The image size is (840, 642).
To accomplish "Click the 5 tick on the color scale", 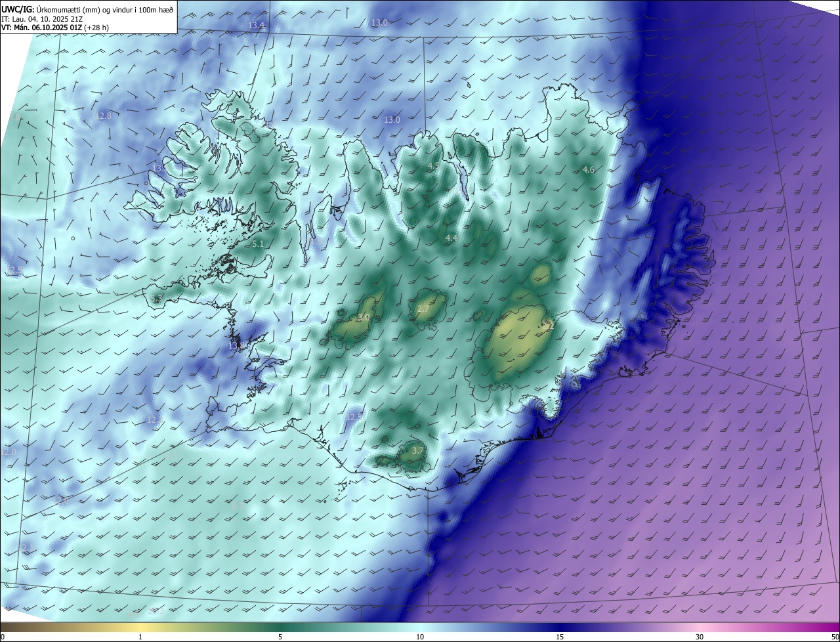I will (280, 637).
